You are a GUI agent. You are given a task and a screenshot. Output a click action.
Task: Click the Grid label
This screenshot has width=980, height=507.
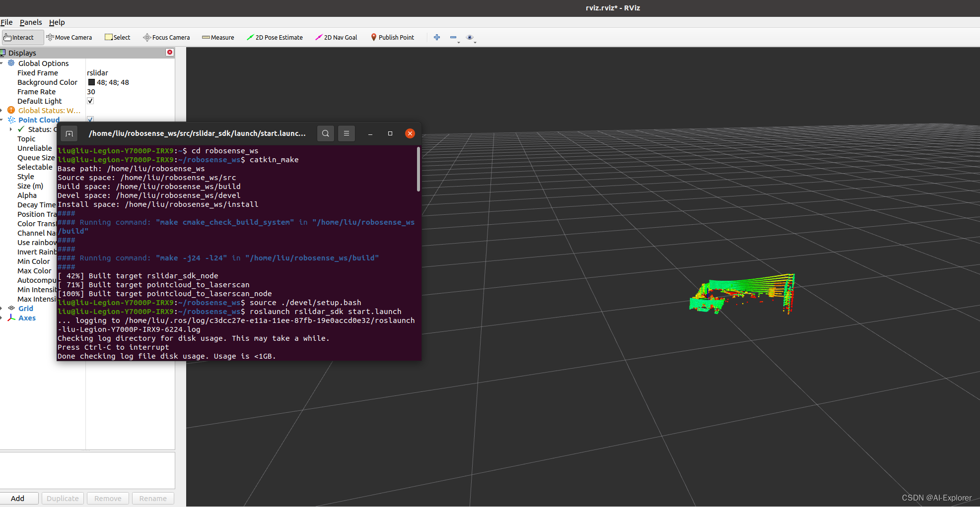(26, 309)
